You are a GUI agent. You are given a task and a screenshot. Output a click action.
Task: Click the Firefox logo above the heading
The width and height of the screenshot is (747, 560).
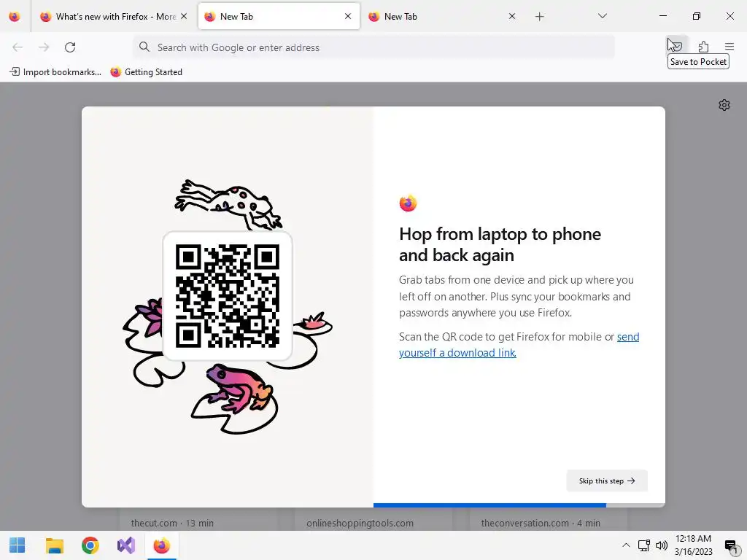click(408, 203)
